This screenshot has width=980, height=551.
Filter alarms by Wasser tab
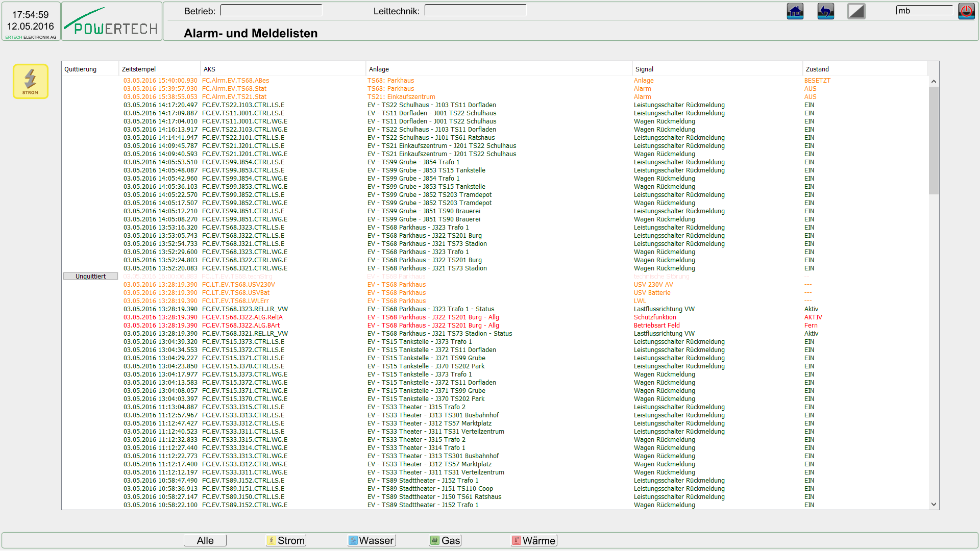372,540
